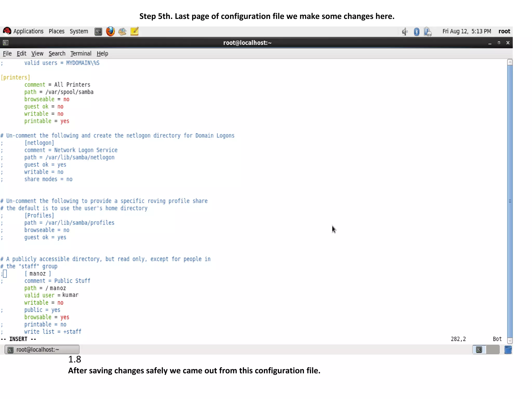Viewport: 532px width, 399px height.
Task: Maximize the root@localhost terminal window
Action: (499, 43)
